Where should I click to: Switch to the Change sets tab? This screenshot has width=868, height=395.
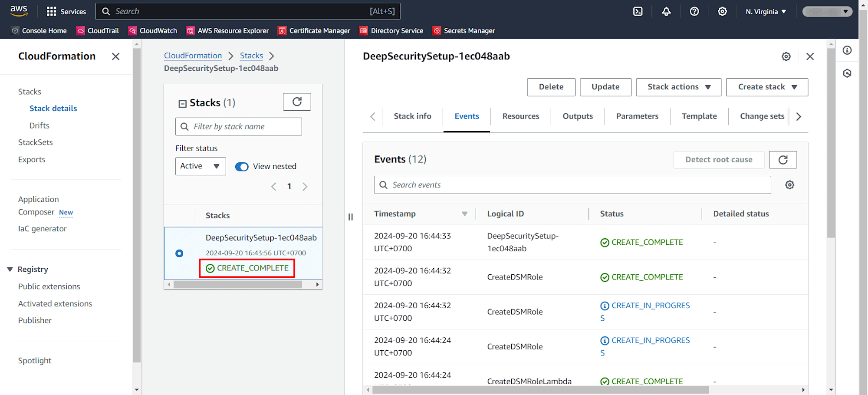[x=762, y=116]
